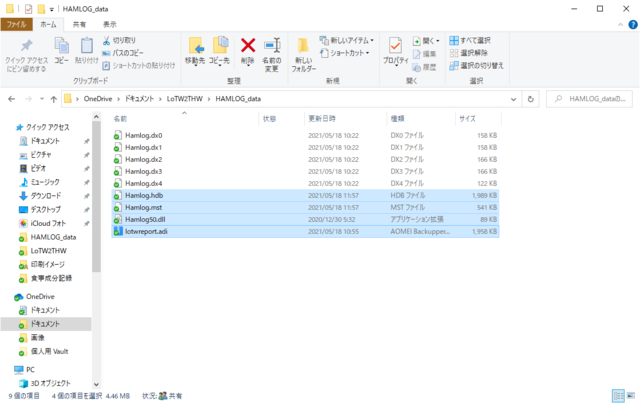
Task: Switch to the Share ribbon tab
Action: [79, 24]
